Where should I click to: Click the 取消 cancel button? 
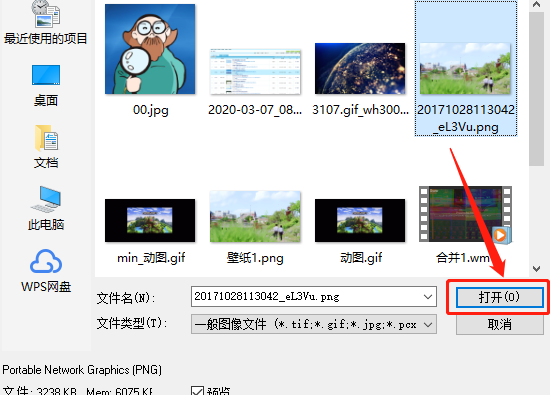499,324
